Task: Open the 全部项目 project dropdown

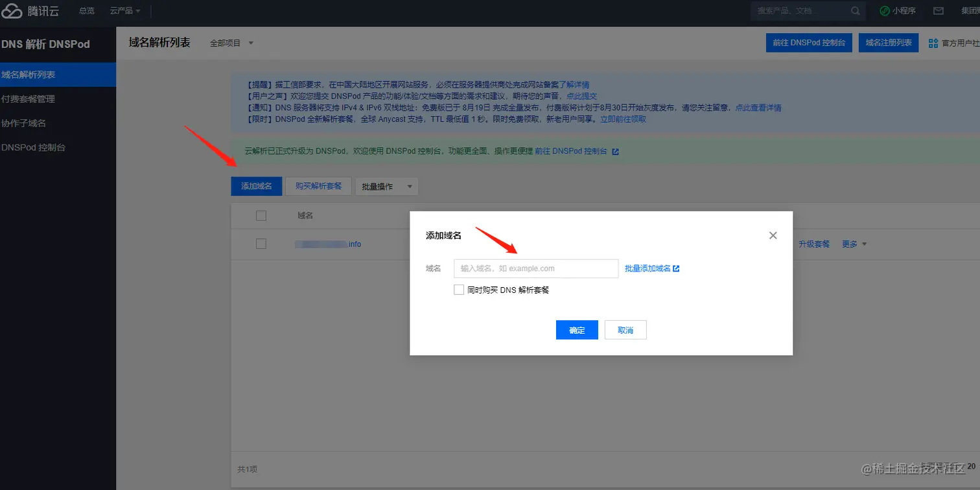Action: pyautogui.click(x=231, y=43)
